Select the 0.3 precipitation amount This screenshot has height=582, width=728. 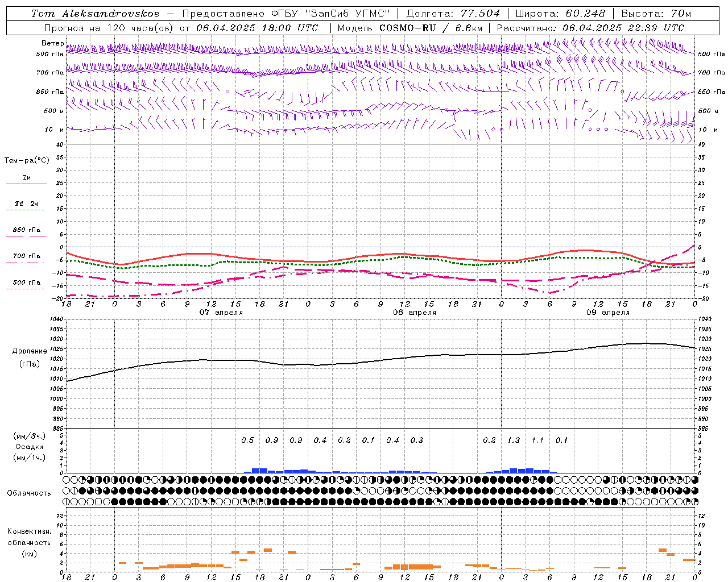coord(417,440)
